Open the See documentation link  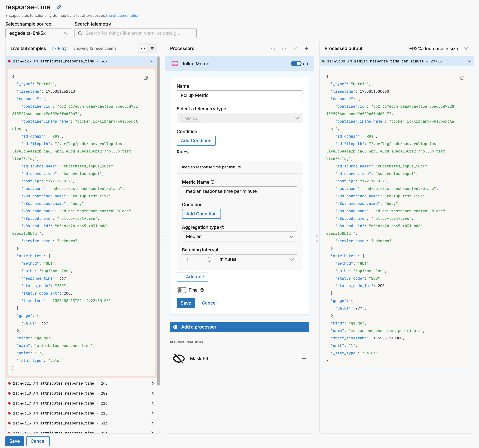[x=123, y=15]
